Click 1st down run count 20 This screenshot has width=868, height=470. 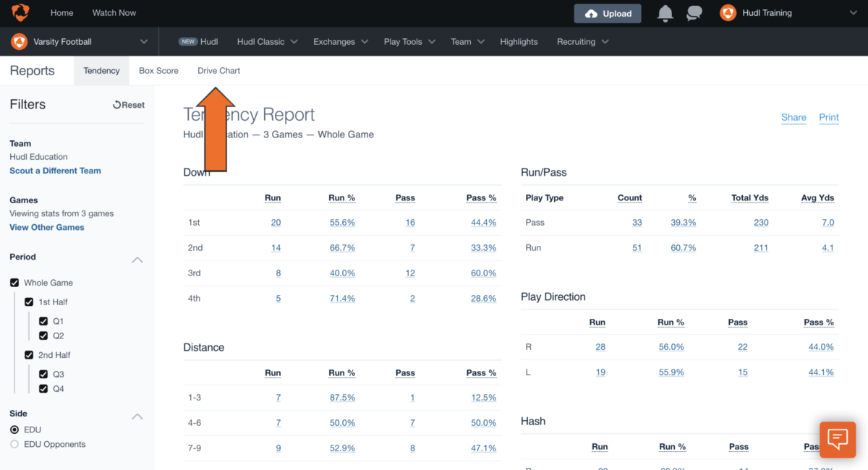pyautogui.click(x=276, y=223)
